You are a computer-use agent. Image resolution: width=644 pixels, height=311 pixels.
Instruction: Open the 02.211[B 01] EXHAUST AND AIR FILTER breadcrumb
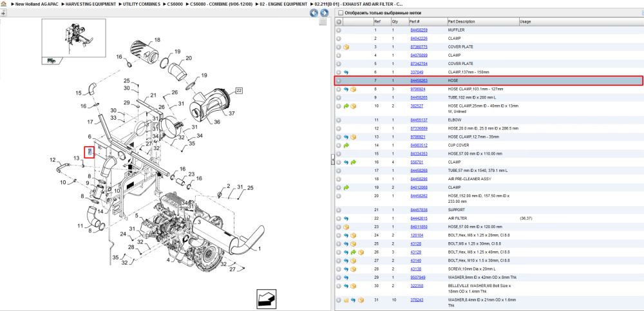[x=358, y=4]
